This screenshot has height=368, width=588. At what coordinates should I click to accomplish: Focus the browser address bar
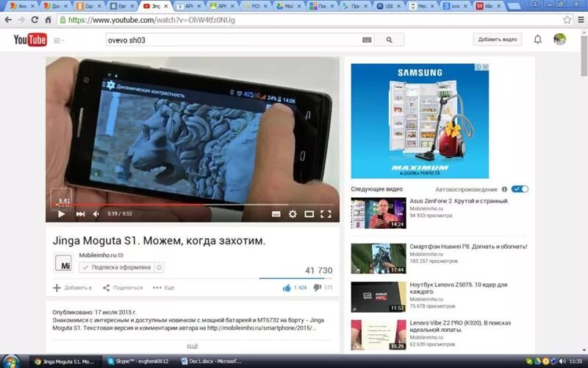tap(309, 20)
